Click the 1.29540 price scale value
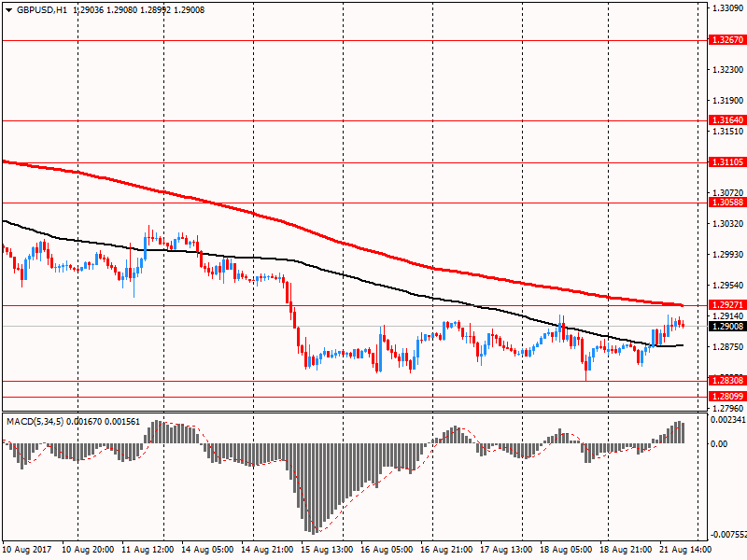Image resolution: width=747 pixels, height=560 pixels. [x=728, y=286]
